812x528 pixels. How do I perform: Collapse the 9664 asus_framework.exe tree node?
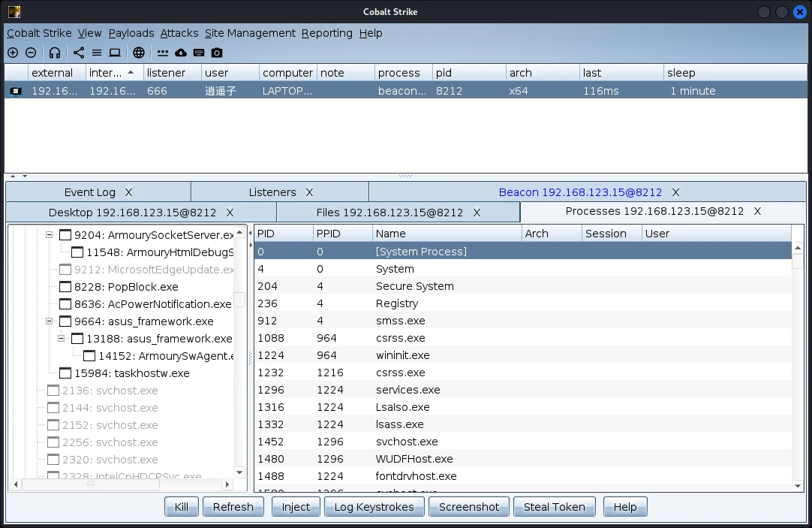[x=50, y=321]
